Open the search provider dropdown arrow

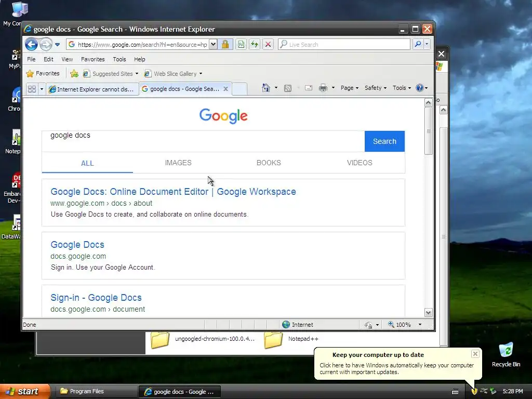(x=427, y=44)
